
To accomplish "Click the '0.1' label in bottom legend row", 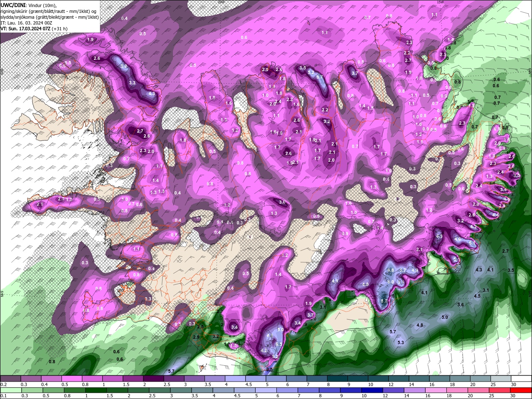I will [x=3, y=396].
